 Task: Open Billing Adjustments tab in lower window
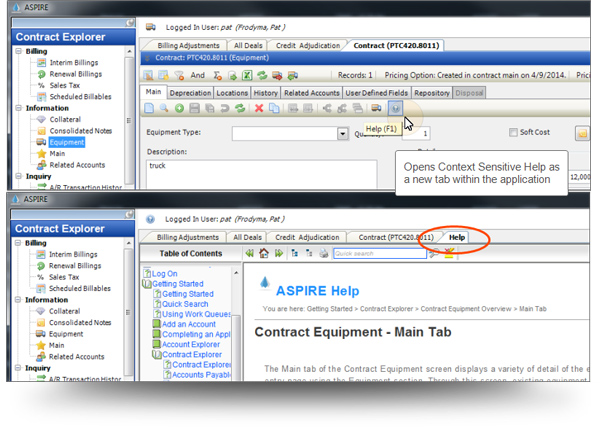pos(188,237)
